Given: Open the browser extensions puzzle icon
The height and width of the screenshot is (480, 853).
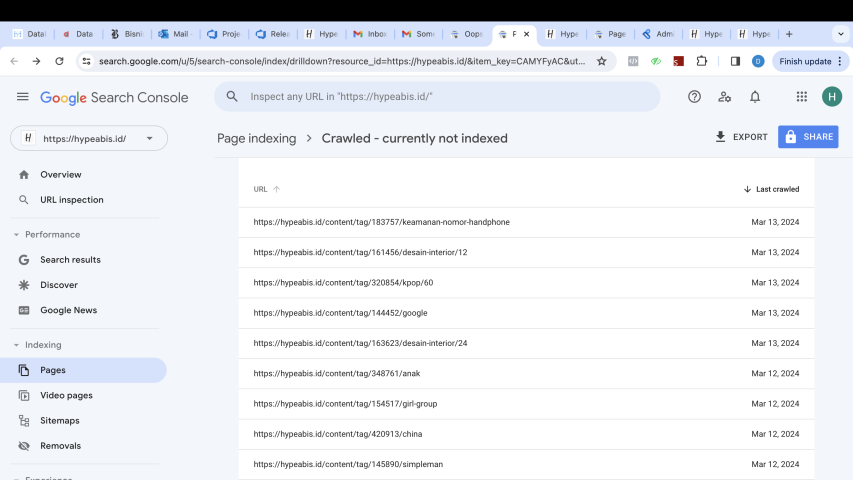Looking at the screenshot, I should point(702,61).
